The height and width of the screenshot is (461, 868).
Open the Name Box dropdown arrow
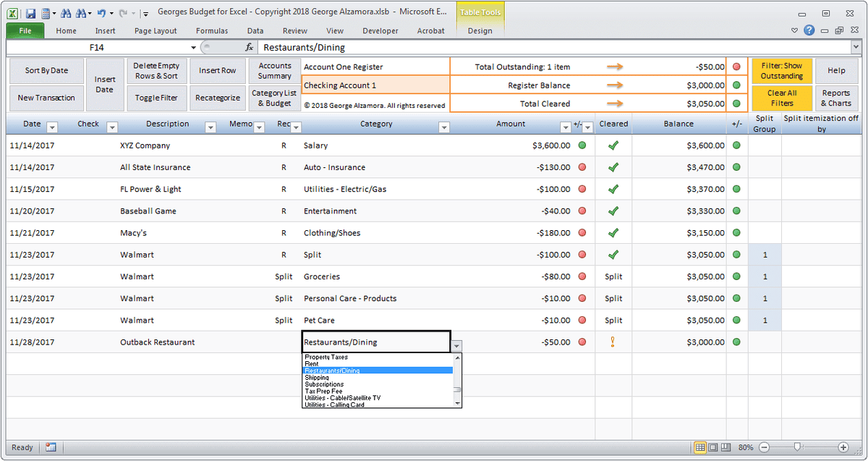193,48
